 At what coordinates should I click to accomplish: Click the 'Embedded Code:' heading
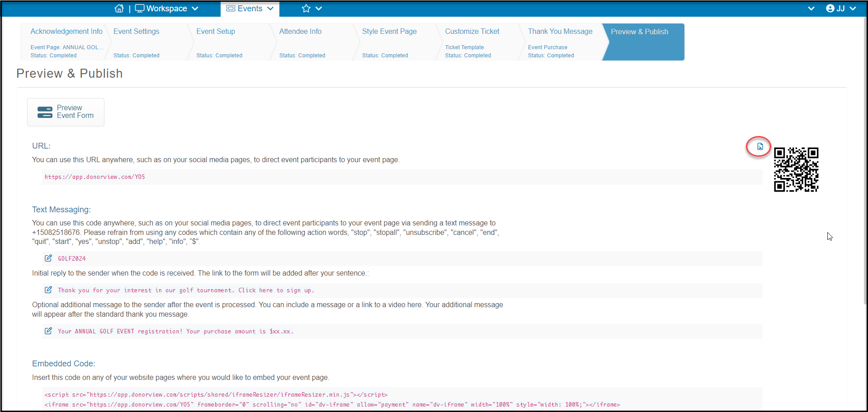(x=64, y=364)
